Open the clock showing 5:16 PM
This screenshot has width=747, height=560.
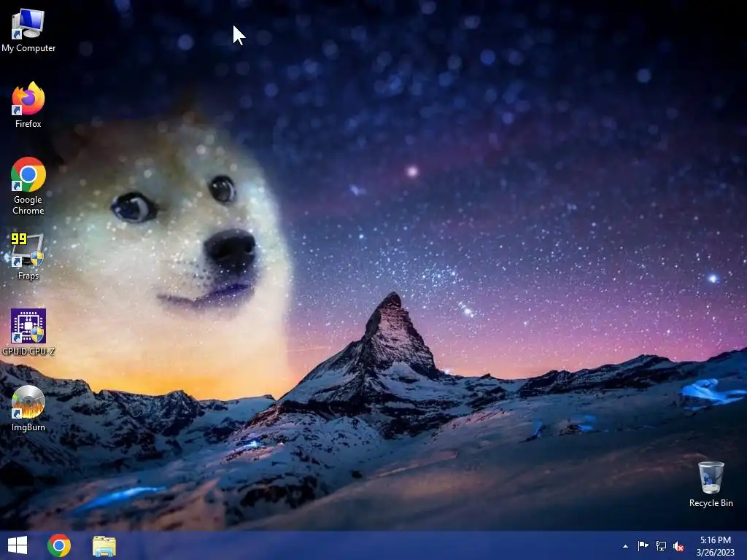(715, 546)
